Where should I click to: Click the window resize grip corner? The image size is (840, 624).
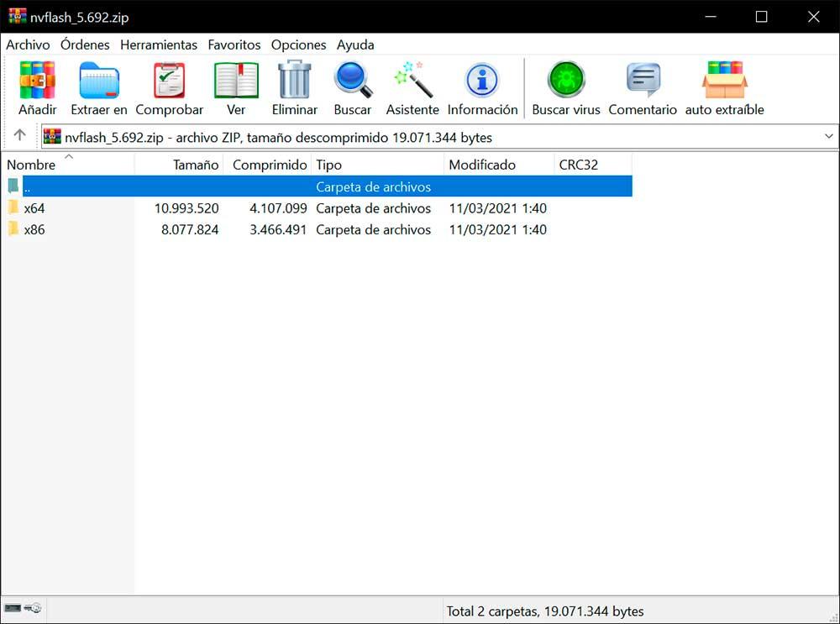pos(832,617)
